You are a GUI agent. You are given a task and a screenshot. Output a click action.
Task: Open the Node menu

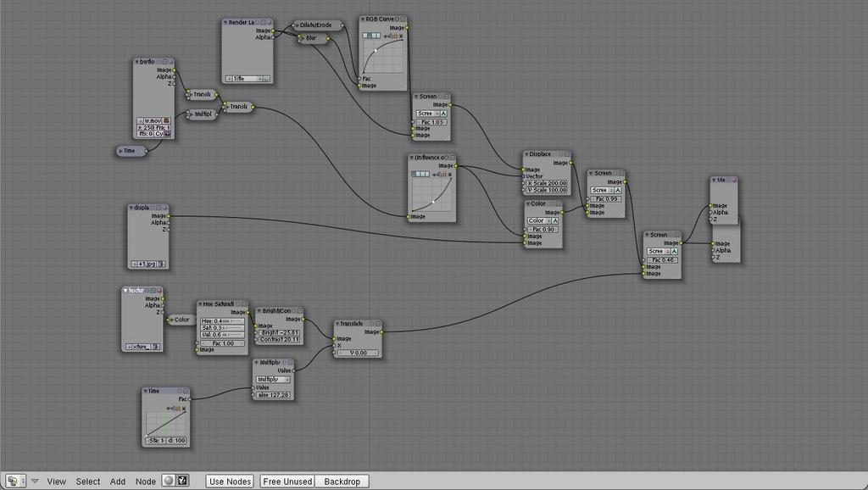pos(146,482)
